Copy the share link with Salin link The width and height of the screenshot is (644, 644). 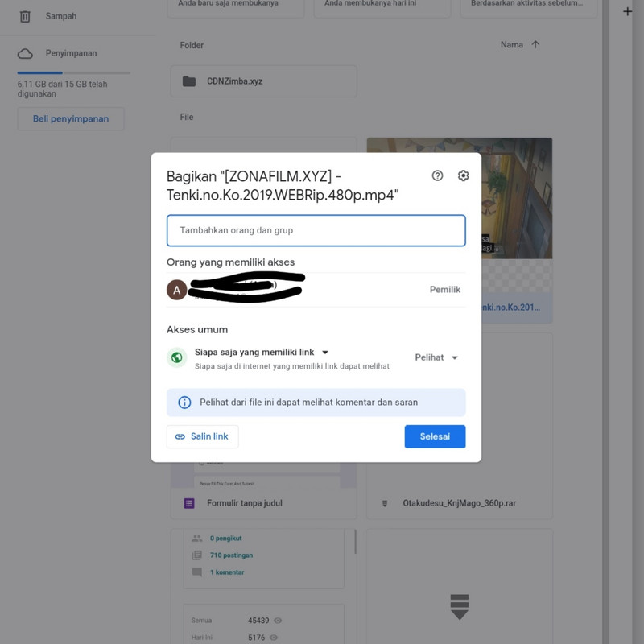203,436
